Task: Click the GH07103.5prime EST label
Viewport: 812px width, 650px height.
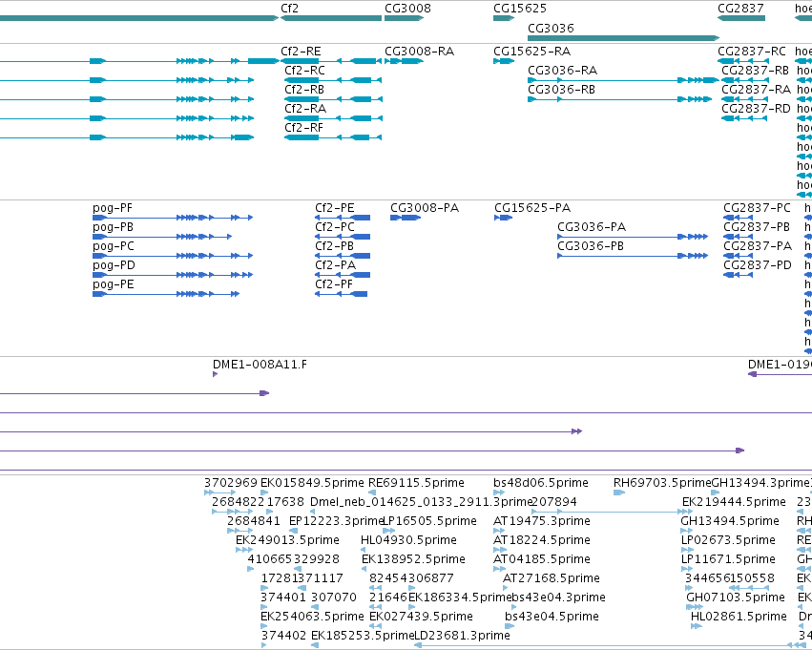Action: (x=736, y=598)
